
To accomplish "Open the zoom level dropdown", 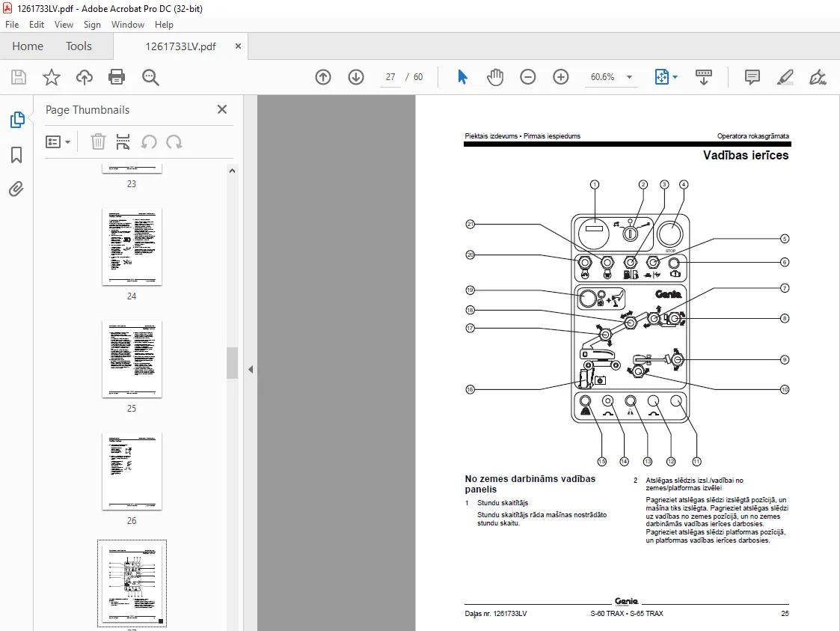I will pyautogui.click(x=630, y=77).
